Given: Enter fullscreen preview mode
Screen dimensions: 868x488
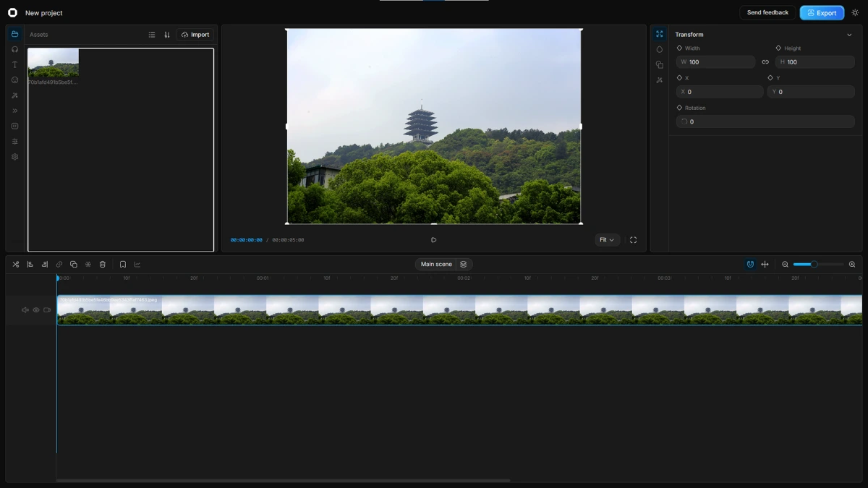Looking at the screenshot, I should tap(633, 240).
